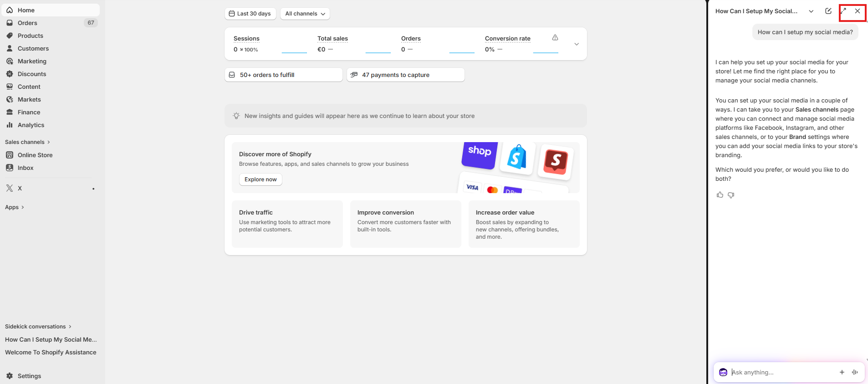Open Analytics section
Screen dimensions: 868x384
pyautogui.click(x=51, y=125)
